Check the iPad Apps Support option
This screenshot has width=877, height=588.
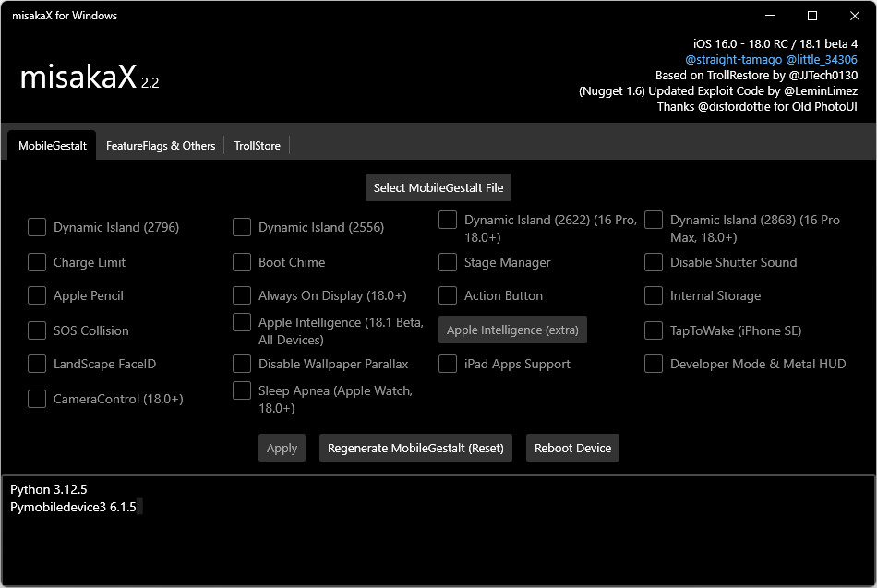point(448,364)
